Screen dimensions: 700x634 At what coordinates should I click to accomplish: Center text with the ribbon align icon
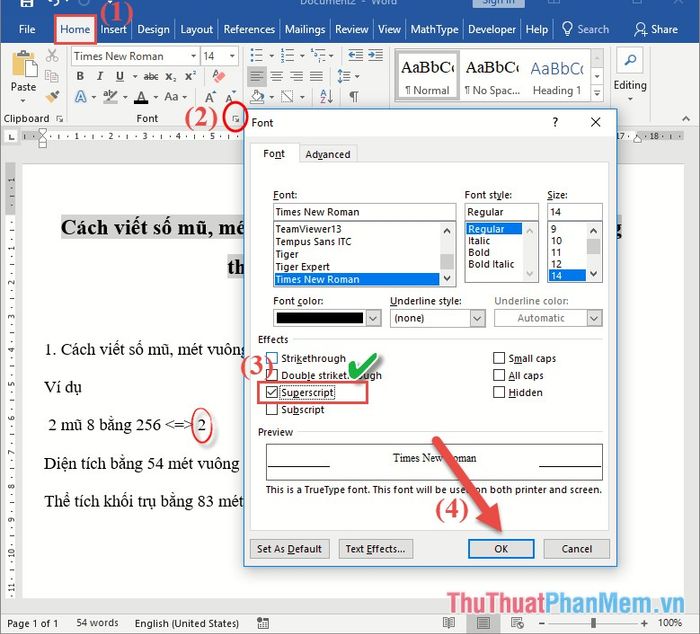point(277,76)
